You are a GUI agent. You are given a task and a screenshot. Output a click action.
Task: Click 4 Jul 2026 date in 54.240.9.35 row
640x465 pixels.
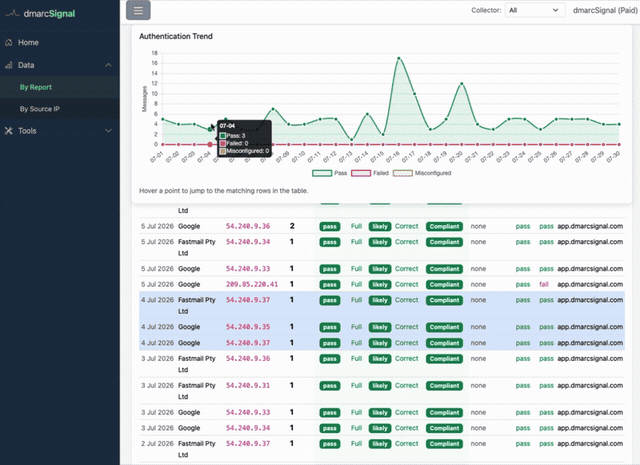click(x=158, y=327)
